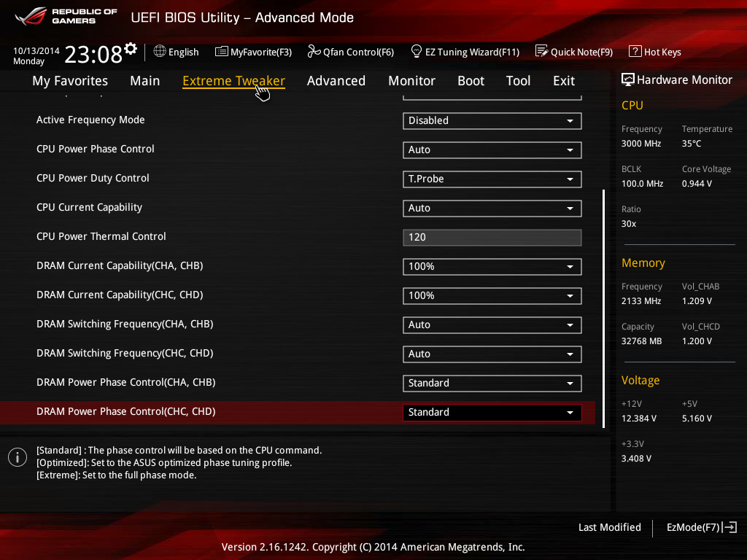Open DRAM Power Phase Control(CHC, CHD) dropdown
Screen dimensions: 747x560
[492, 413]
